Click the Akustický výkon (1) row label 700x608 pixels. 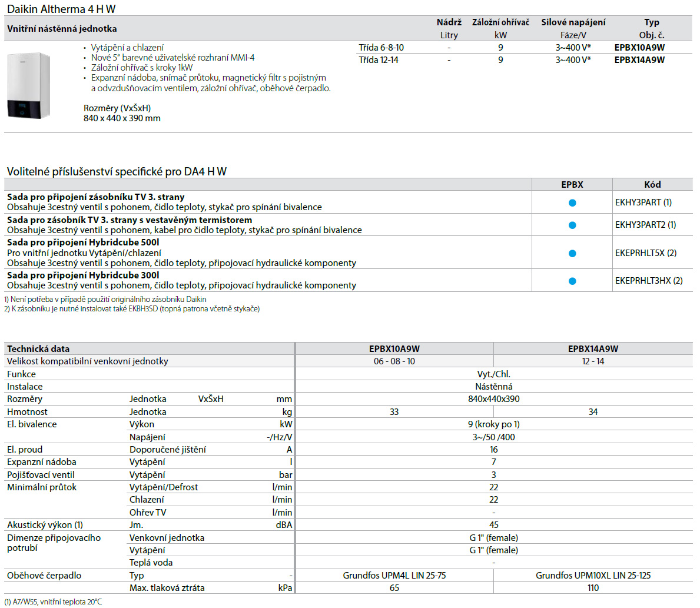pyautogui.click(x=45, y=525)
